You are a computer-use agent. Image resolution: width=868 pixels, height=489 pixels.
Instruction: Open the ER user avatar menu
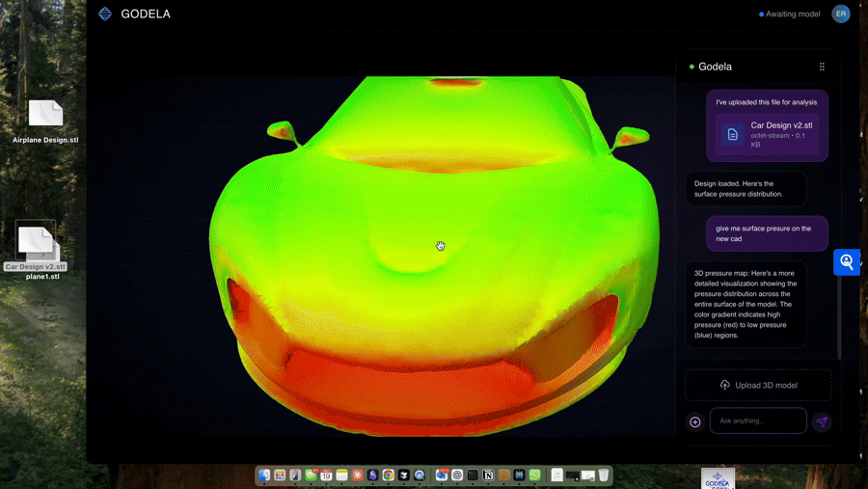click(x=841, y=14)
